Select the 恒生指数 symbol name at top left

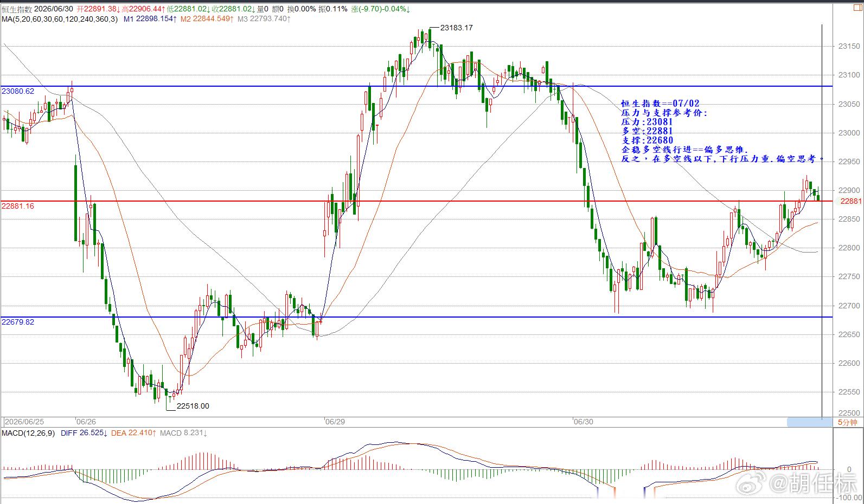click(x=17, y=9)
